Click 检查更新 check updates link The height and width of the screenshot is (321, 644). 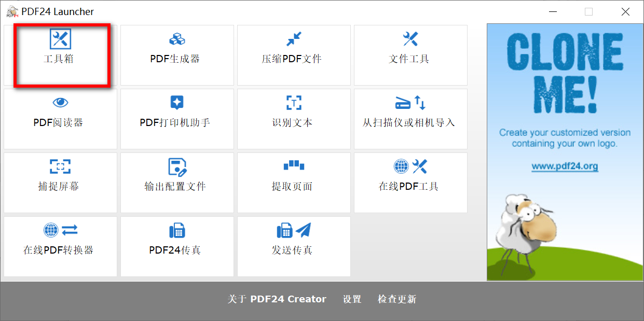pyautogui.click(x=397, y=299)
